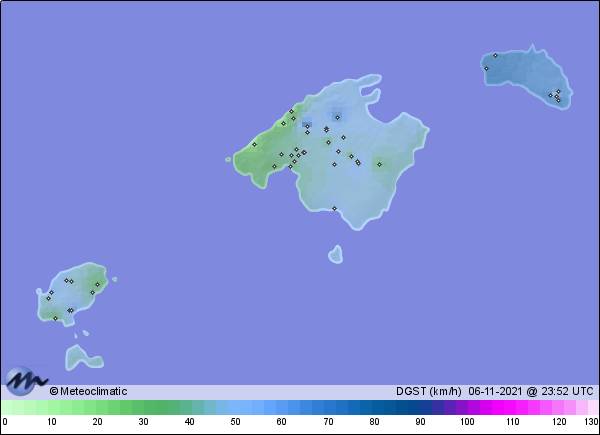Click the 60 legend value
600x435 pixels.
point(281,422)
